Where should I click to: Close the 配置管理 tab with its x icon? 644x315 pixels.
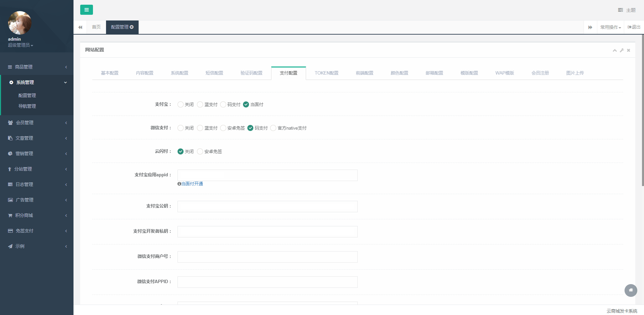point(132,27)
